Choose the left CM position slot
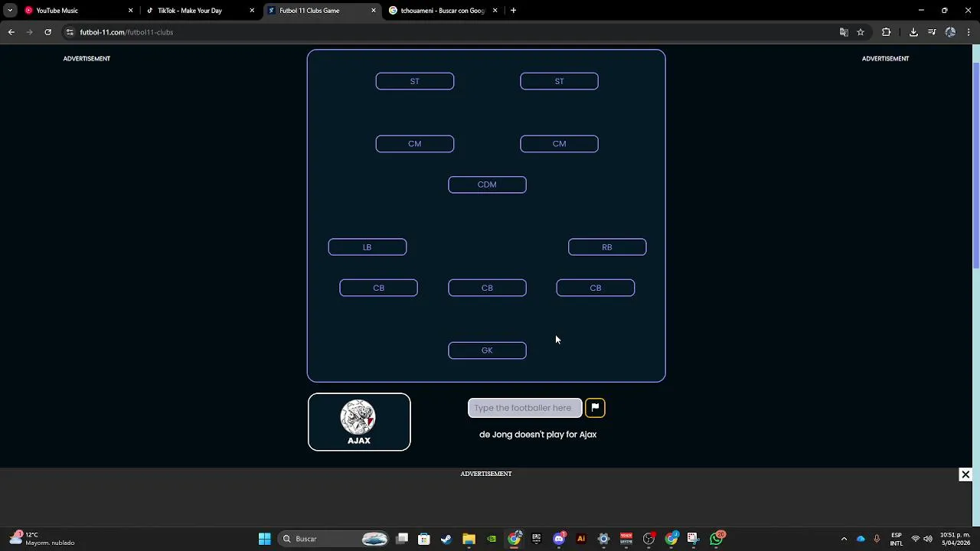This screenshot has height=551, width=980. [x=415, y=144]
